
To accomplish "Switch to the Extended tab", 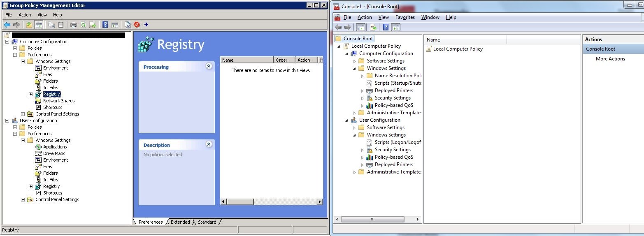I will 180,222.
